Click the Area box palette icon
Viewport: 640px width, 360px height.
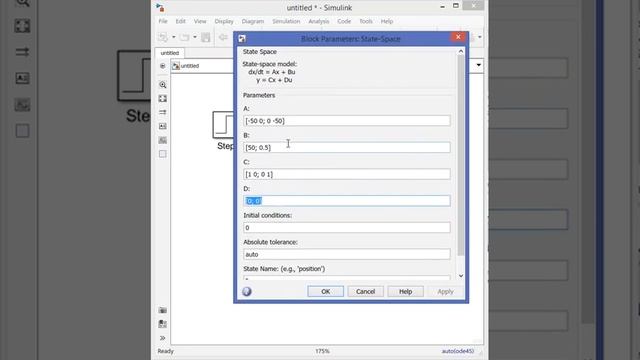click(x=162, y=154)
